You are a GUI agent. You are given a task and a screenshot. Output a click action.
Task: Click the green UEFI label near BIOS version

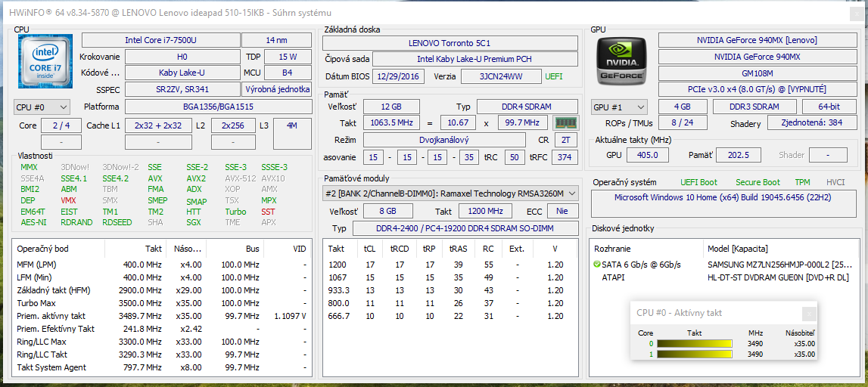[x=554, y=76]
